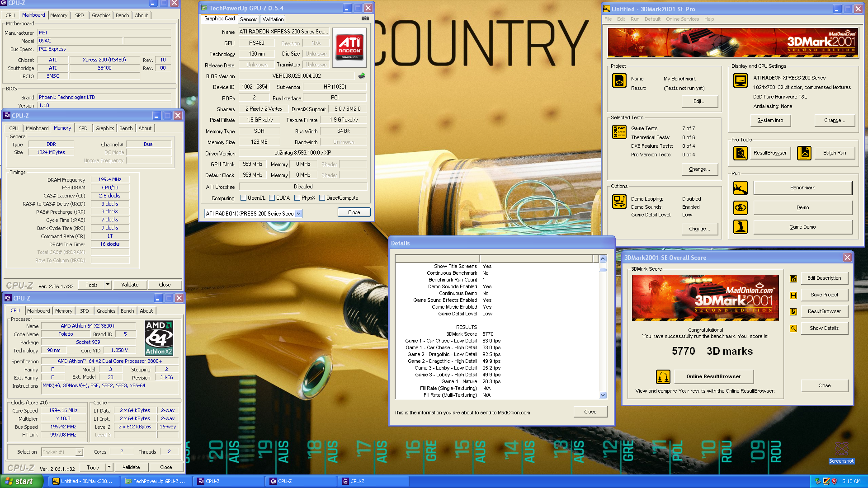Screen dimensions: 868x488
Task: Expand Tools dropdown arrow in CPU-Z CPU window
Action: click(109, 467)
